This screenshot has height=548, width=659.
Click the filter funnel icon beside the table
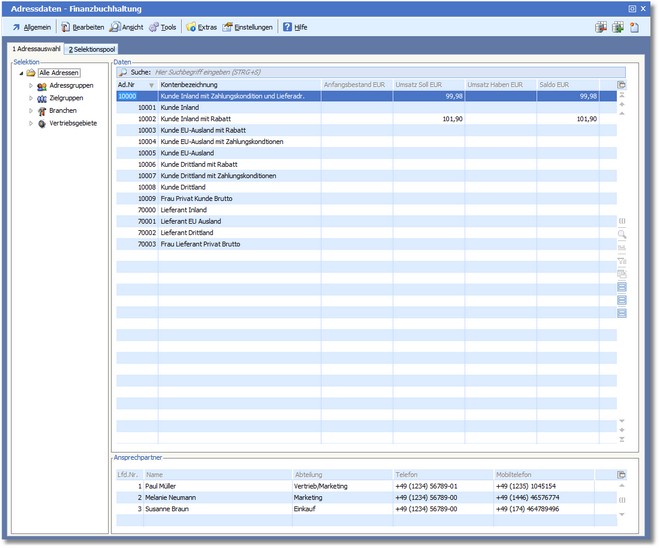(622, 260)
